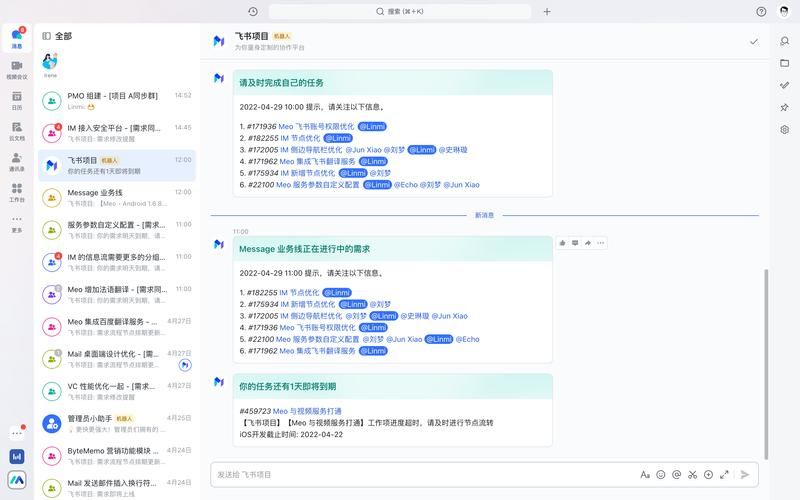Click the 飞书项目 chat header title

[251, 36]
